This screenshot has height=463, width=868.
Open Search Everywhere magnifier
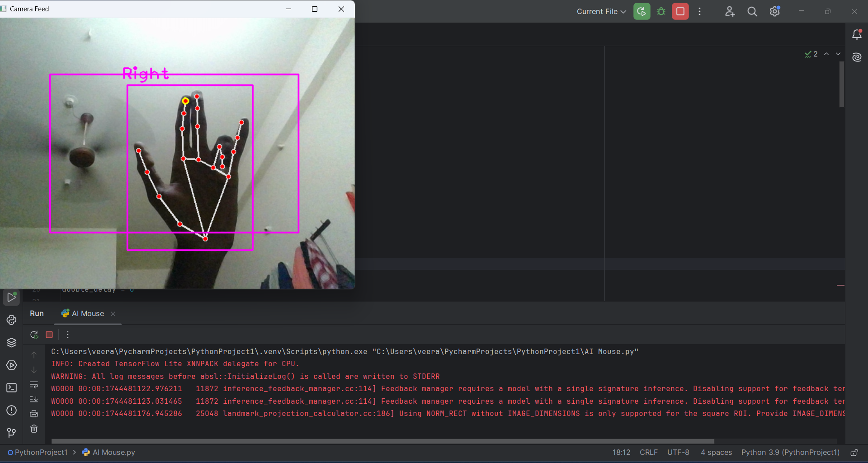coord(752,11)
